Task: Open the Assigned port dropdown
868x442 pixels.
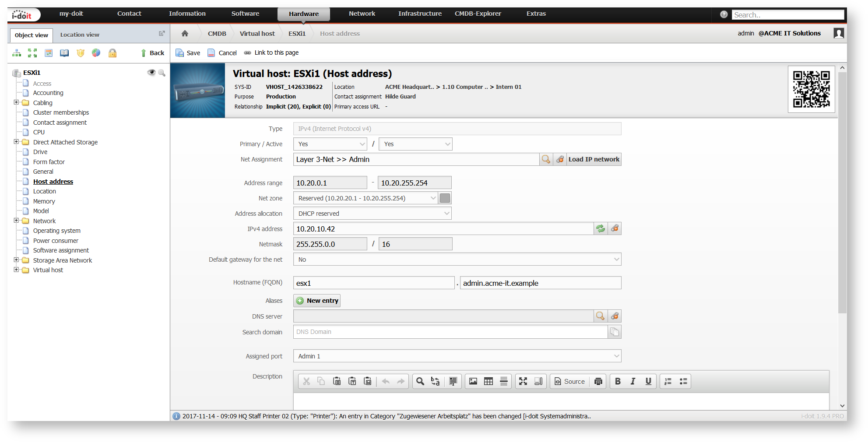Action: click(x=457, y=356)
